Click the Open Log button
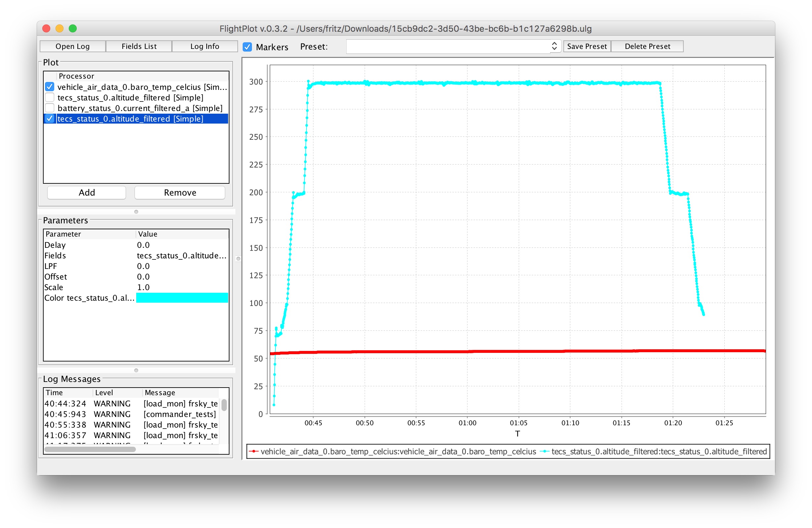This screenshot has width=812, height=528. 73,46
